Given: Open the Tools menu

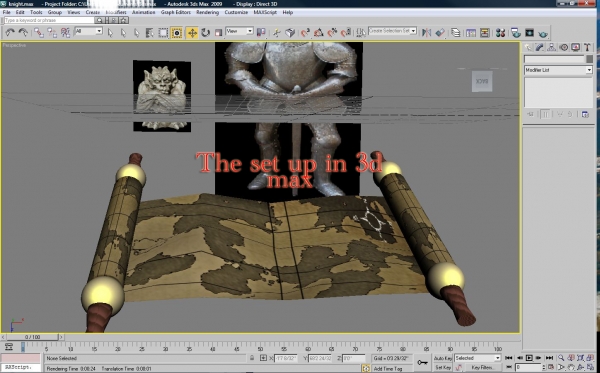Looking at the screenshot, I should point(36,12).
